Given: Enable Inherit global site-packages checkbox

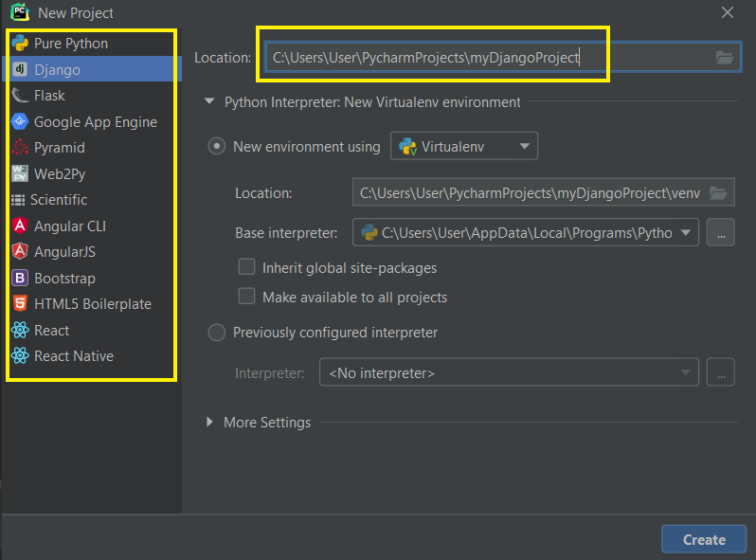Looking at the screenshot, I should 247,267.
